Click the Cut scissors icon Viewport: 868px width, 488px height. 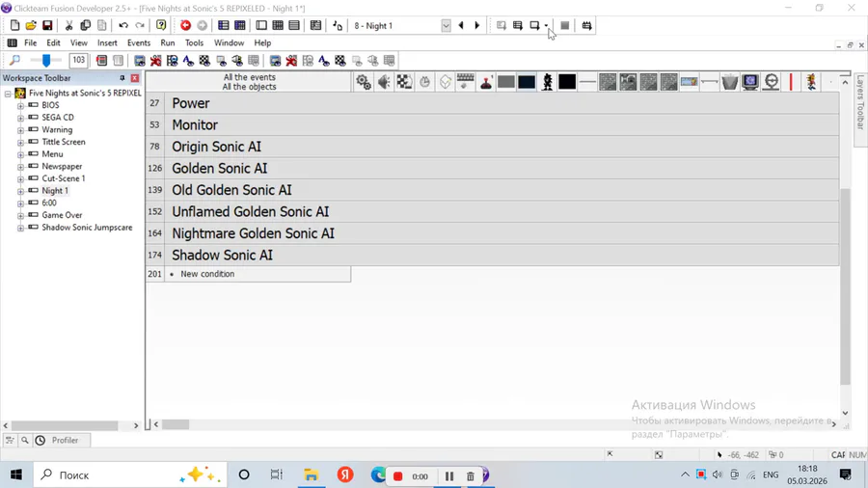68,25
